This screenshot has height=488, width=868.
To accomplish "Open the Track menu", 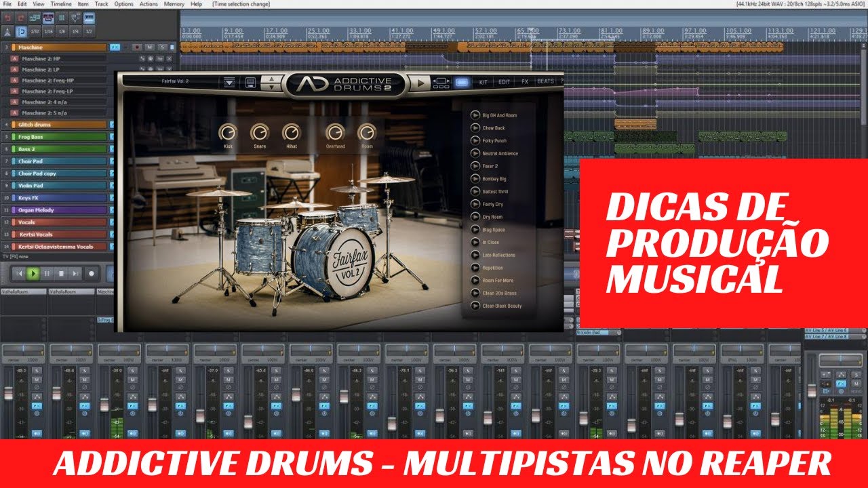I will coord(102,4).
